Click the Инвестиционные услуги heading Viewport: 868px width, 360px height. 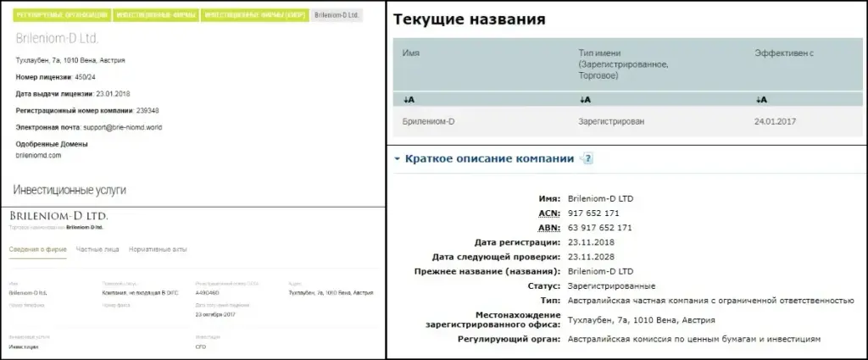[70, 191]
